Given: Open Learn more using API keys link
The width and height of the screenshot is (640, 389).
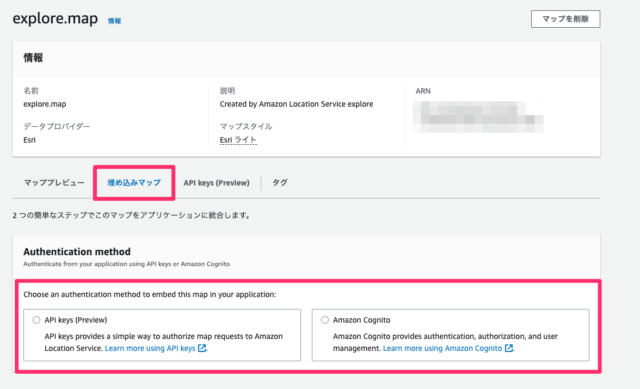Looking at the screenshot, I should (x=150, y=348).
